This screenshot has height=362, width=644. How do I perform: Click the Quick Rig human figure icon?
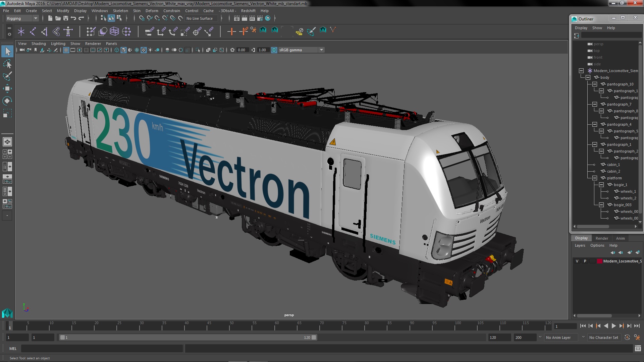[x=68, y=32]
